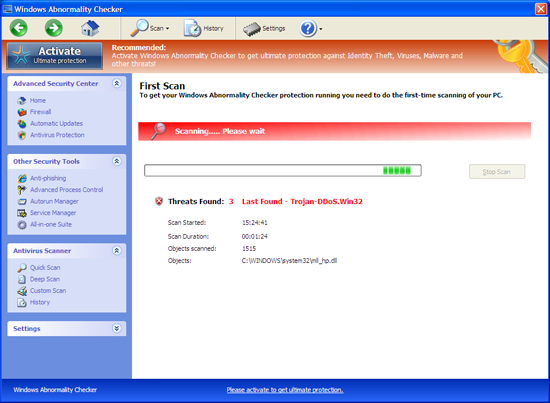This screenshot has height=403, width=550.
Task: Go back with the green left arrow
Action: coord(19,28)
